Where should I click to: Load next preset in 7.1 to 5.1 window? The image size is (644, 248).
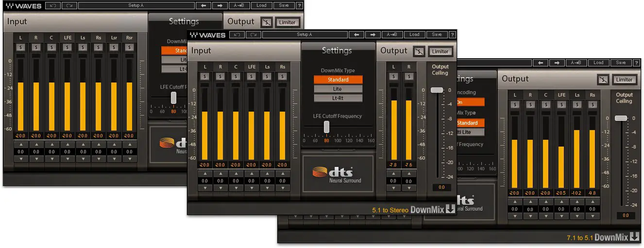(557, 63)
